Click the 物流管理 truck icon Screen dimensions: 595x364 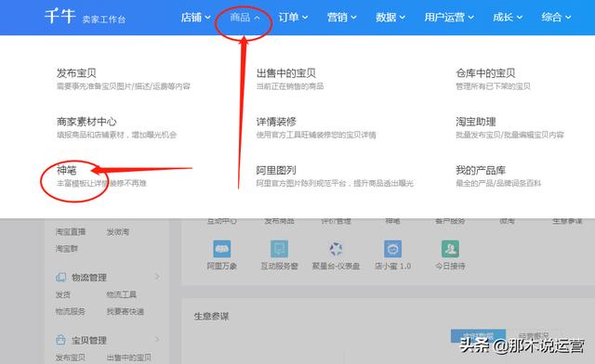tap(60, 277)
